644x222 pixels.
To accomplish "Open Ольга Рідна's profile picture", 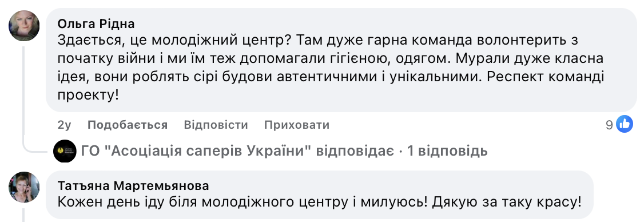I will tap(24, 26).
